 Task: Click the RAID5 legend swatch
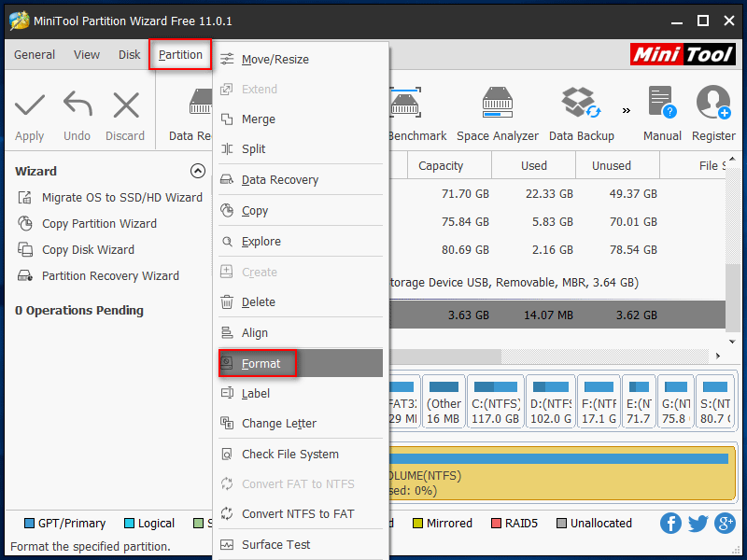click(496, 524)
